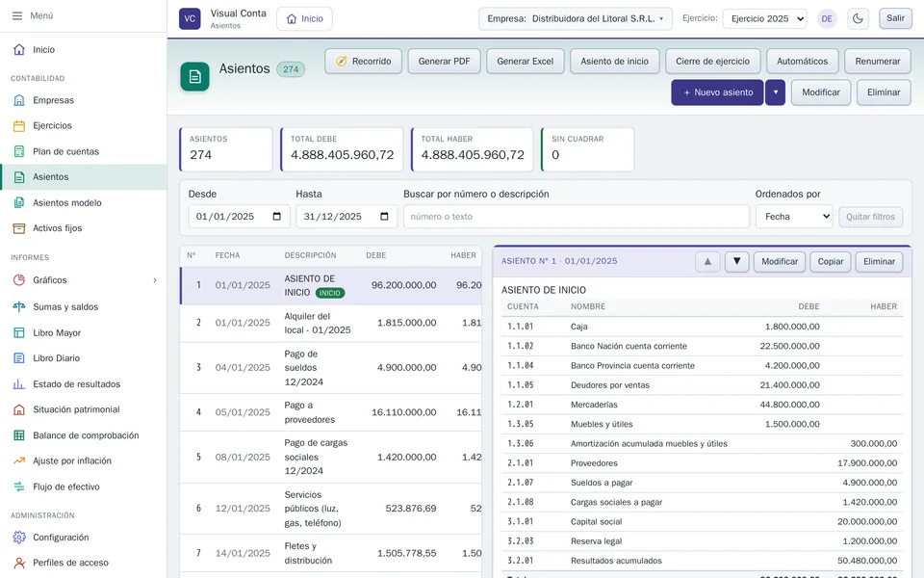This screenshot has height=578, width=924.
Task: Open the Ordenados por Fecha dropdown
Action: [x=794, y=217]
